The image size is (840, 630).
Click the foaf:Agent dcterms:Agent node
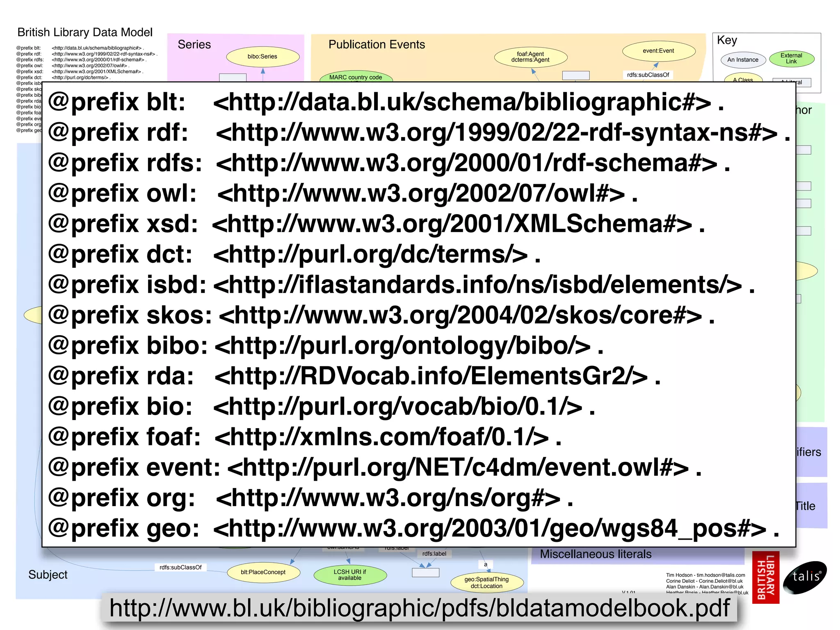(x=530, y=57)
